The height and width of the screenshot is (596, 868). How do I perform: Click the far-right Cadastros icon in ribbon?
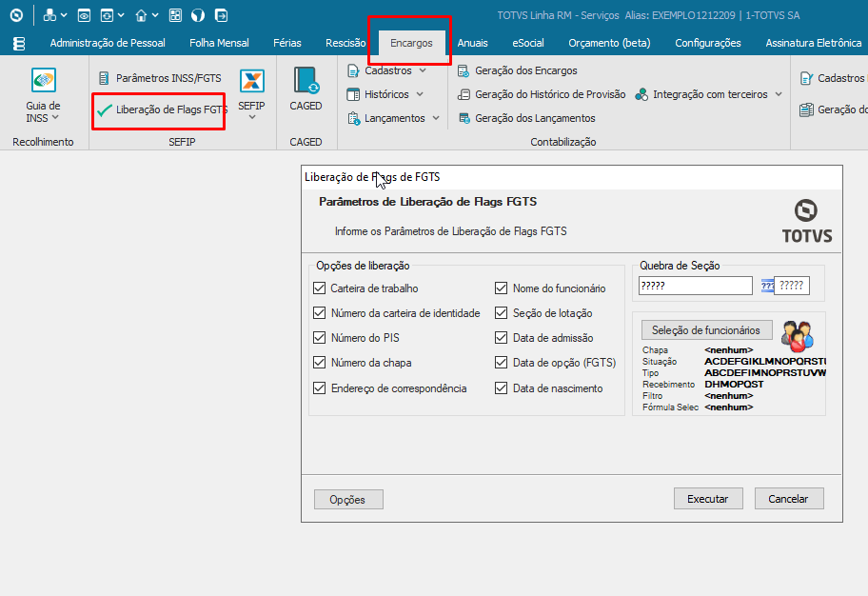click(x=806, y=79)
